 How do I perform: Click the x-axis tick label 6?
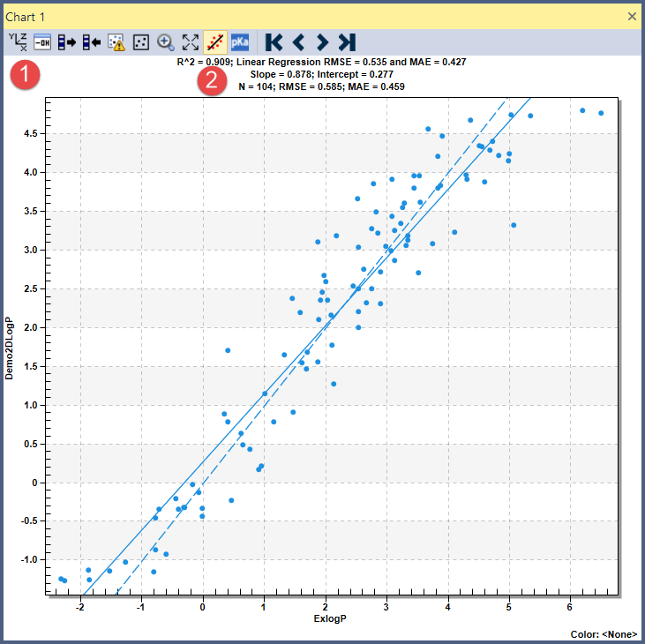click(x=570, y=607)
